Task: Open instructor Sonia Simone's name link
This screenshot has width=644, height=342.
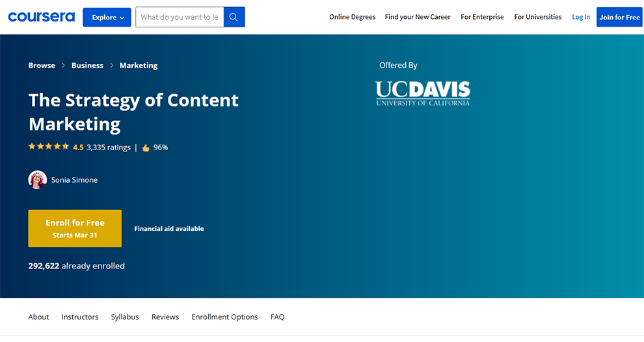Action: 74,180
